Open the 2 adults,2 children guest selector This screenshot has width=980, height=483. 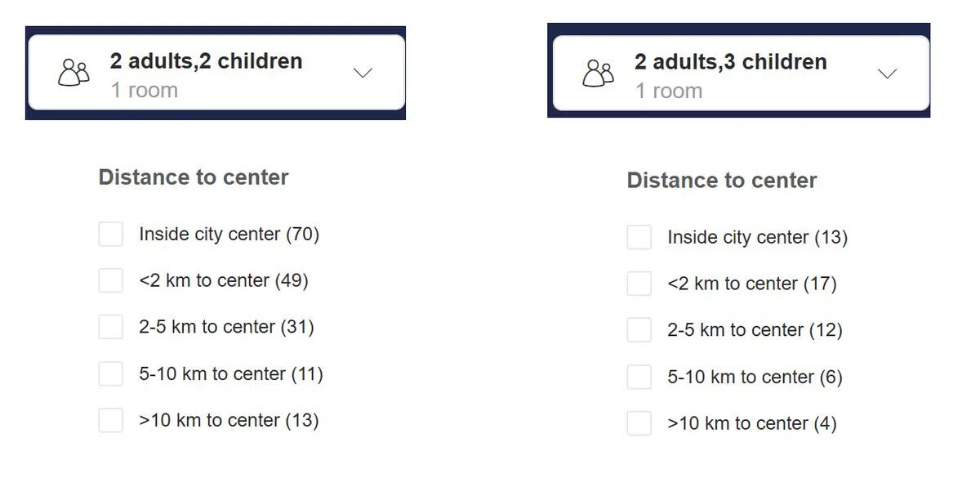(216, 73)
